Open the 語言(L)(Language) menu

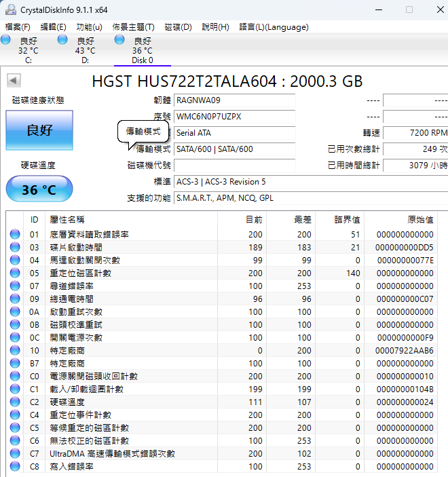(x=274, y=27)
